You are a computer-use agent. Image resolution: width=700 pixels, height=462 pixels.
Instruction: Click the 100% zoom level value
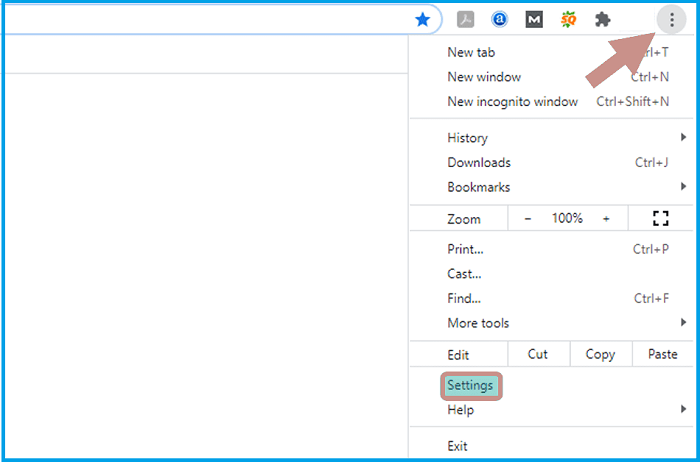567,218
